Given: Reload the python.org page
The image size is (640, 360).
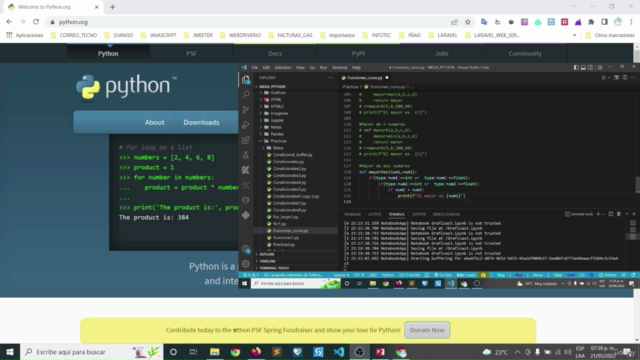Looking at the screenshot, I should pos(36,22).
